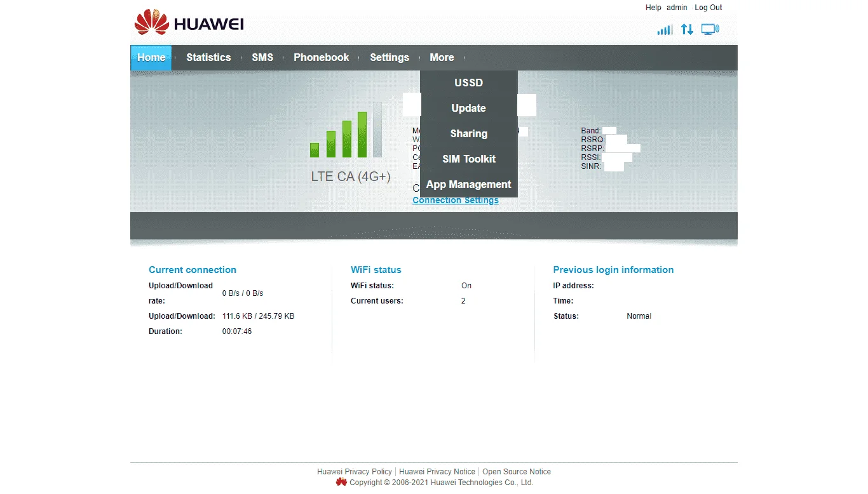
Task: Click the SINR label
Action: coord(592,166)
